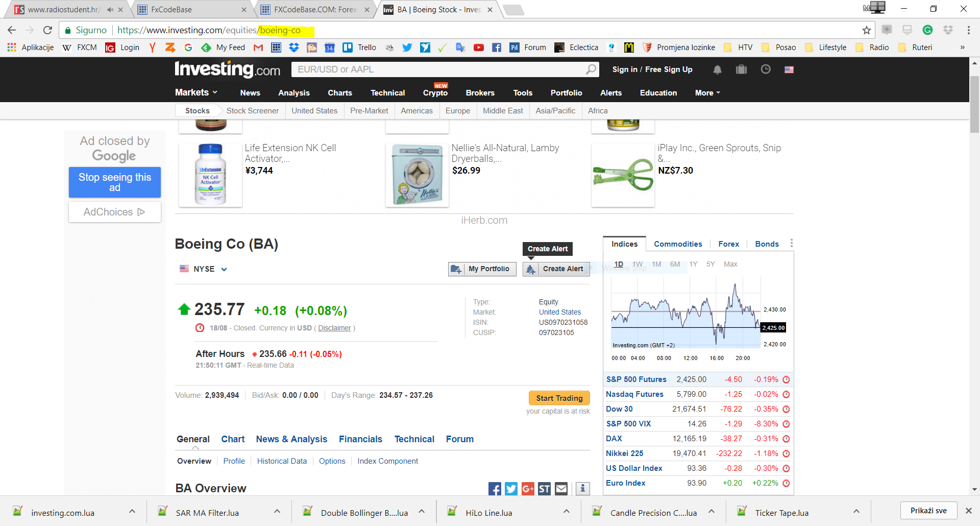Screen dimensions: 980x526
Task: Open the Trello bookmark
Action: pyautogui.click(x=360, y=47)
